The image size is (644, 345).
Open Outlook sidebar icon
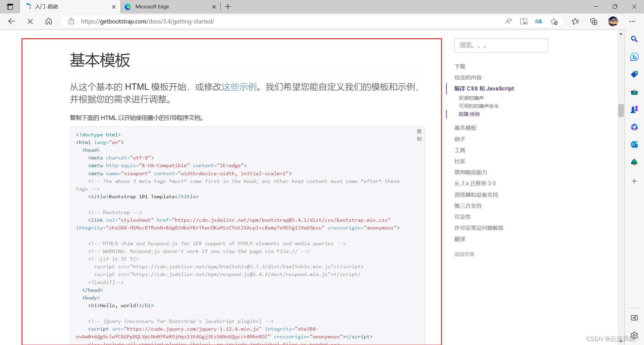click(x=634, y=145)
